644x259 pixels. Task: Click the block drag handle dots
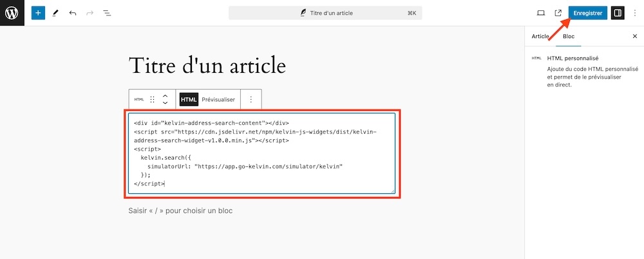pyautogui.click(x=152, y=99)
